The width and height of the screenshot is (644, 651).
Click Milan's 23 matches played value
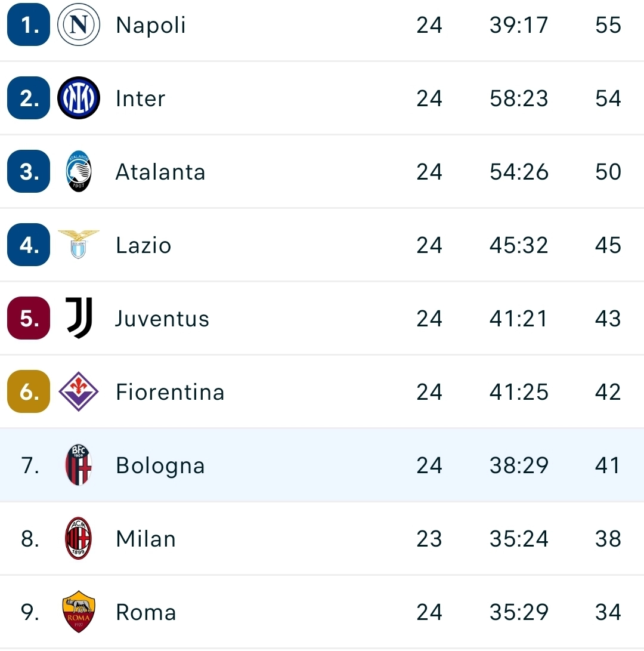coord(429,539)
